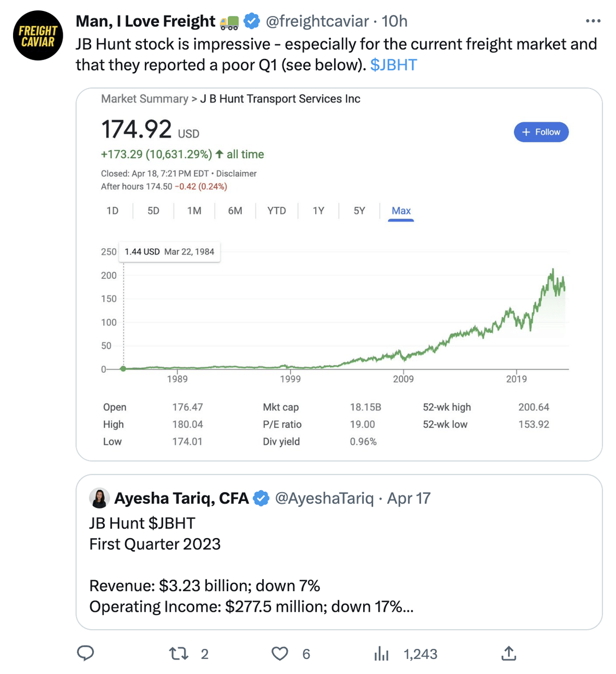616x674 pixels.
Task: Click the Freight Caviar profile avatar
Action: (38, 35)
